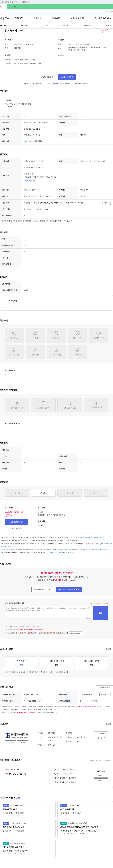Image resolution: width=113 pixels, height=868 pixels.
Task: Jump to the 전형방법 section tab
Action: click(87, 26)
